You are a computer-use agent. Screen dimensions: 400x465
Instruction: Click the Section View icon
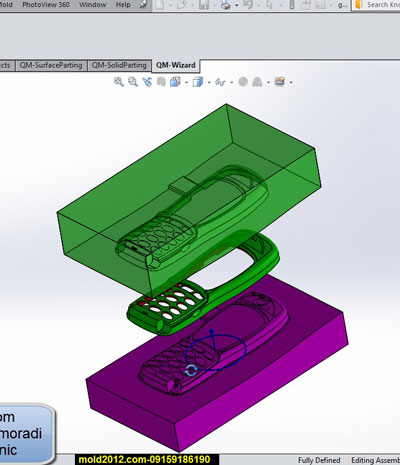pyautogui.click(x=161, y=82)
